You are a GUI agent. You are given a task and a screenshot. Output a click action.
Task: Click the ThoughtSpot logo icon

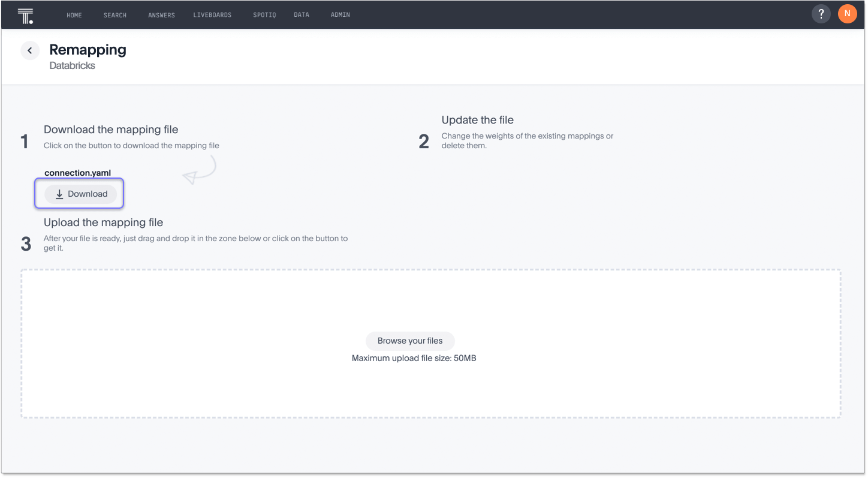coord(25,14)
